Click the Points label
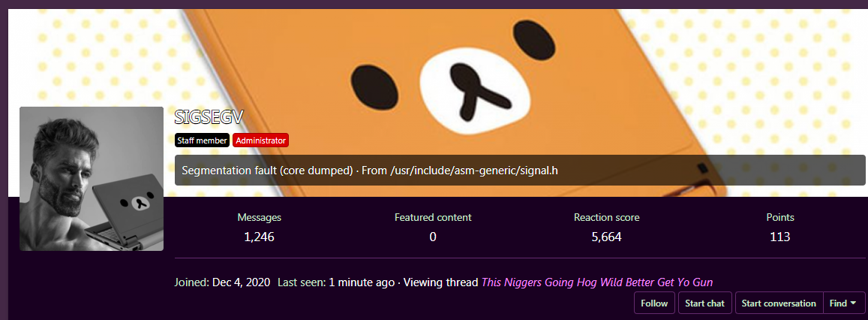868x320 pixels. tap(780, 217)
